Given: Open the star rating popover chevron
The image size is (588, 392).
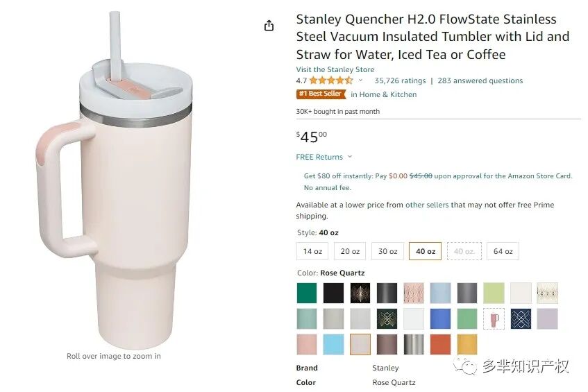Looking at the screenshot, I should 360,80.
